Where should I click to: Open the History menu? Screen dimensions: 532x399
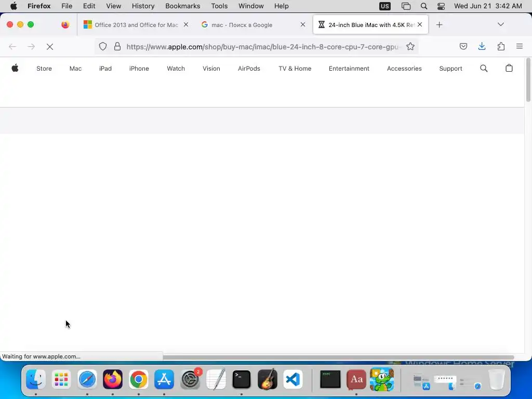(x=143, y=6)
